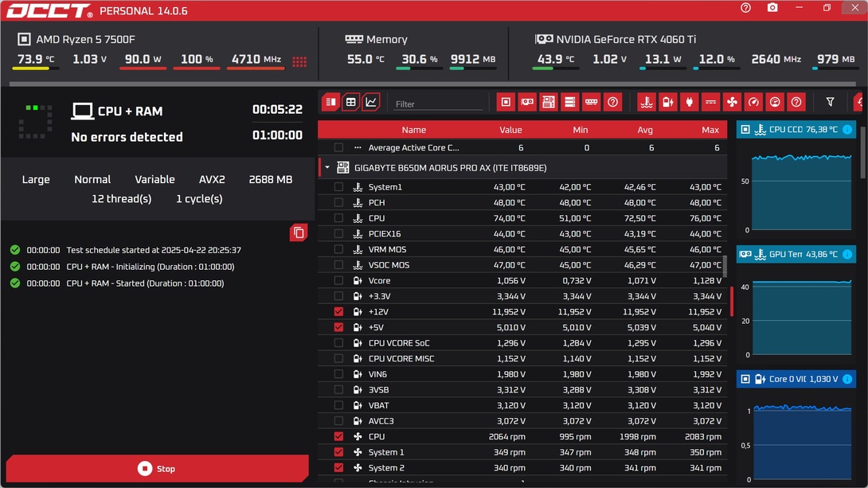Toggle the current sensor type filter

[x=711, y=102]
